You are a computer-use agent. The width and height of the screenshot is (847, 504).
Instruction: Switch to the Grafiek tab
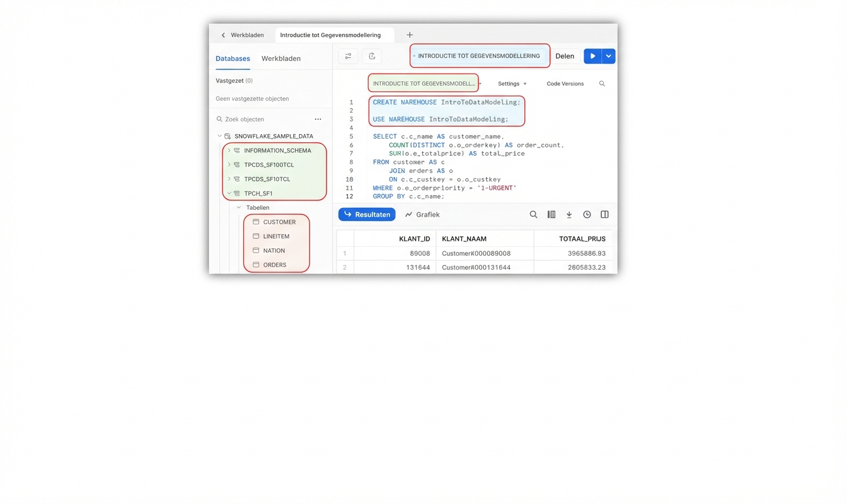[422, 215]
